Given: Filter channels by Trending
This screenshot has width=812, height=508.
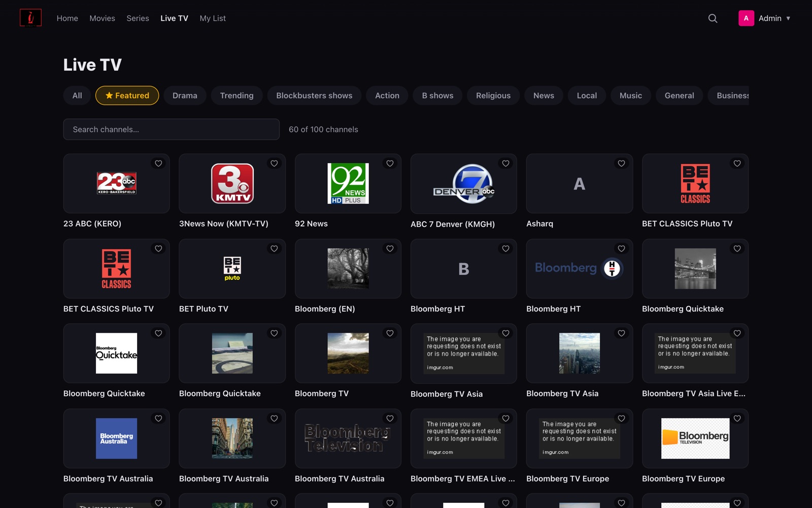Looking at the screenshot, I should pos(236,96).
